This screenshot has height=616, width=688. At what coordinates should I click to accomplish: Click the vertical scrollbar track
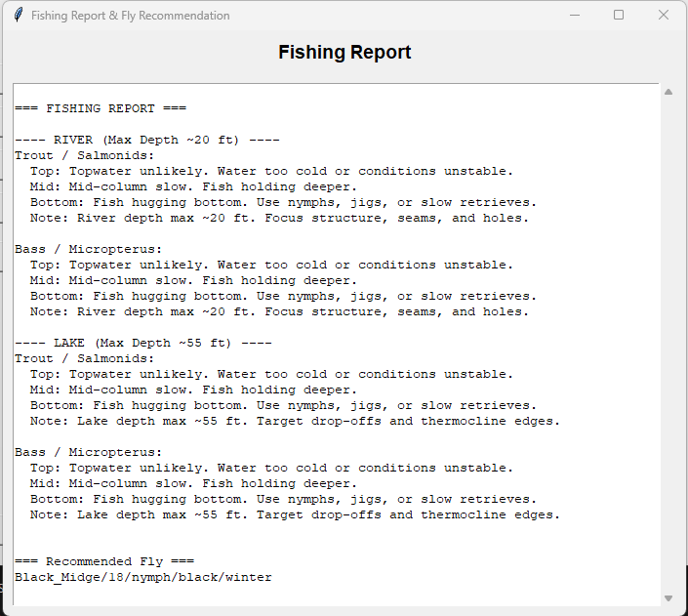(x=668, y=342)
